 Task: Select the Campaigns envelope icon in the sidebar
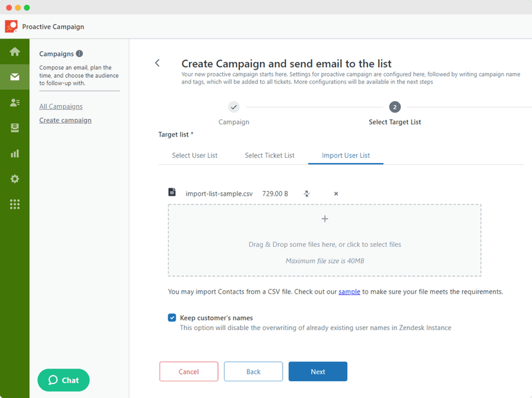pyautogui.click(x=15, y=77)
